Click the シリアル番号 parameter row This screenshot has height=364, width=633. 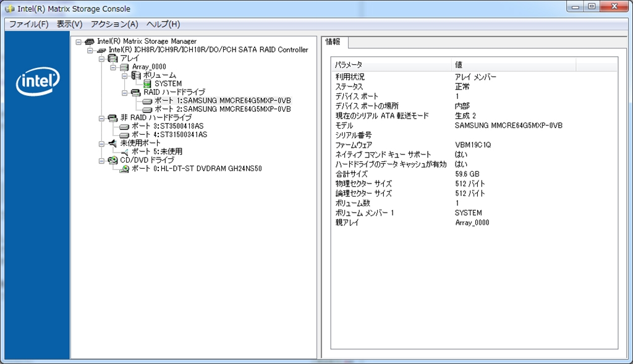474,135
